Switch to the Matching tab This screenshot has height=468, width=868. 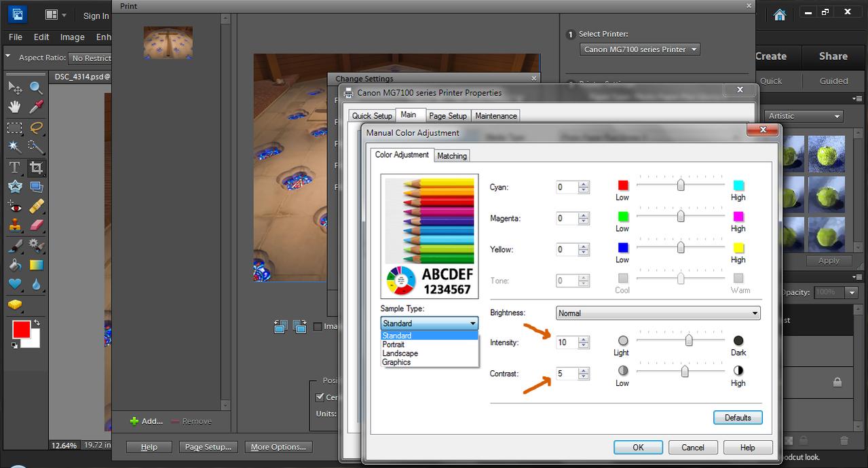[452, 156]
